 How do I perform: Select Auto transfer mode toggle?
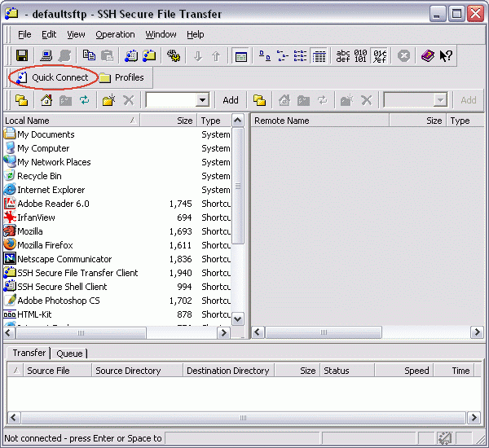(x=380, y=56)
